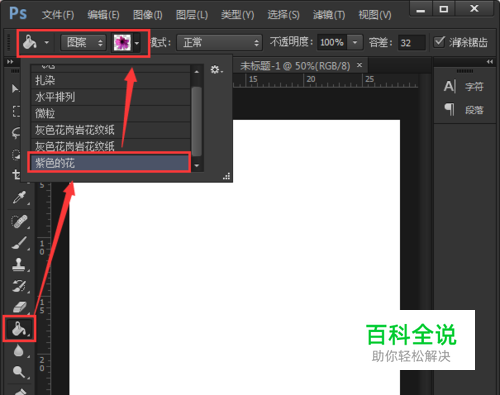
Task: Select the Clone Stamp tool
Action: point(19,264)
